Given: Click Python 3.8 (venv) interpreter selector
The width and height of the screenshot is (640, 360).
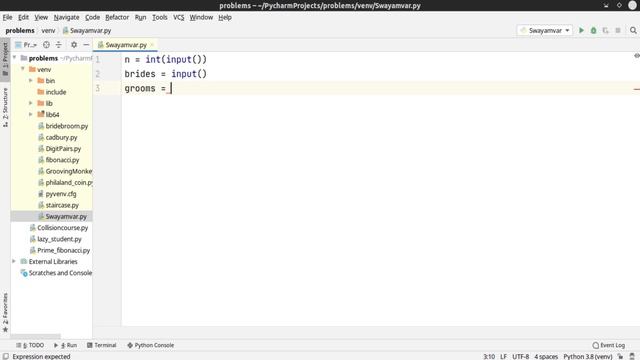Looking at the screenshot, I should click(x=588, y=356).
